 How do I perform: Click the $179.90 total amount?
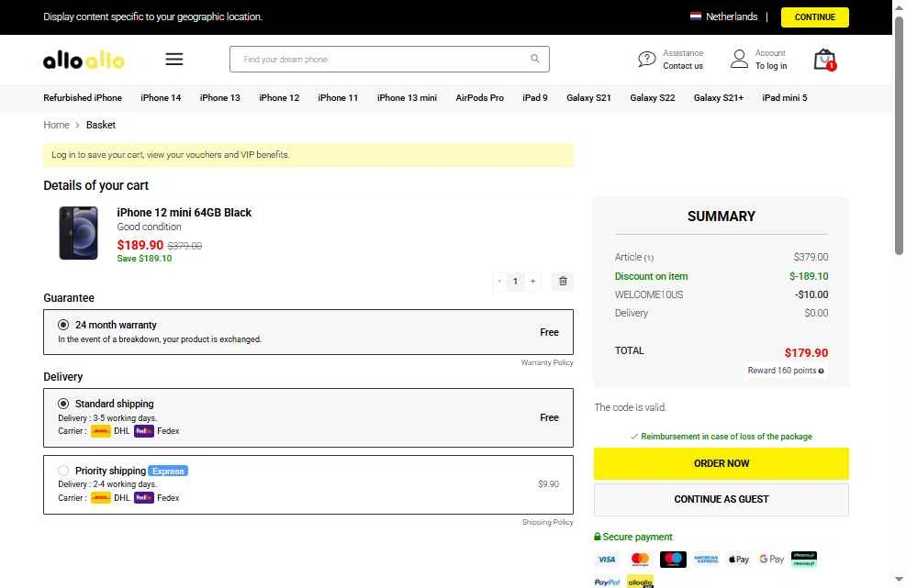click(x=806, y=352)
